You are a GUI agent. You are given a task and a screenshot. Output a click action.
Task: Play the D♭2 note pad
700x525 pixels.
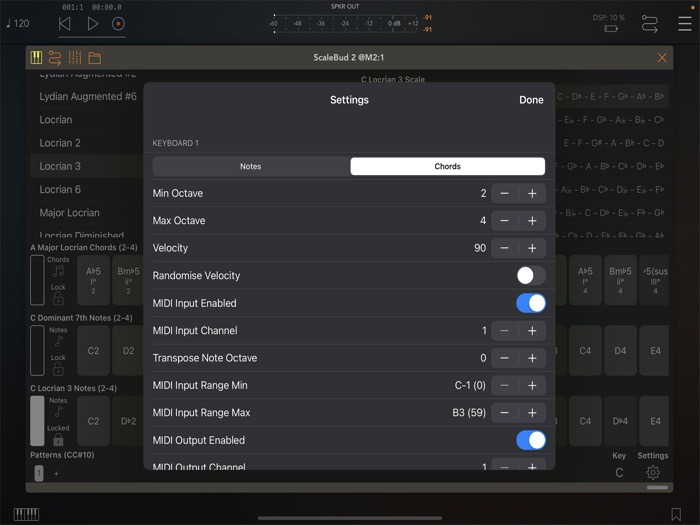coord(128,421)
